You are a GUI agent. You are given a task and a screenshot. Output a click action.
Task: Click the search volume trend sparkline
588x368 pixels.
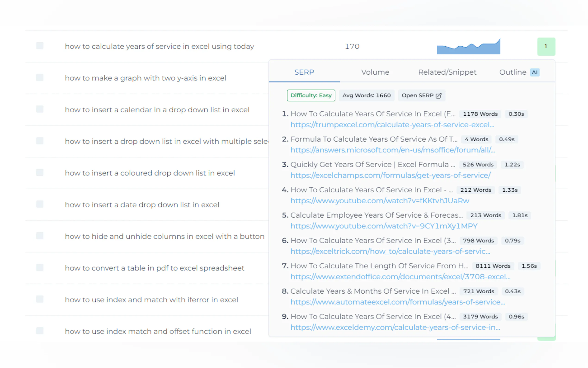pos(468,46)
